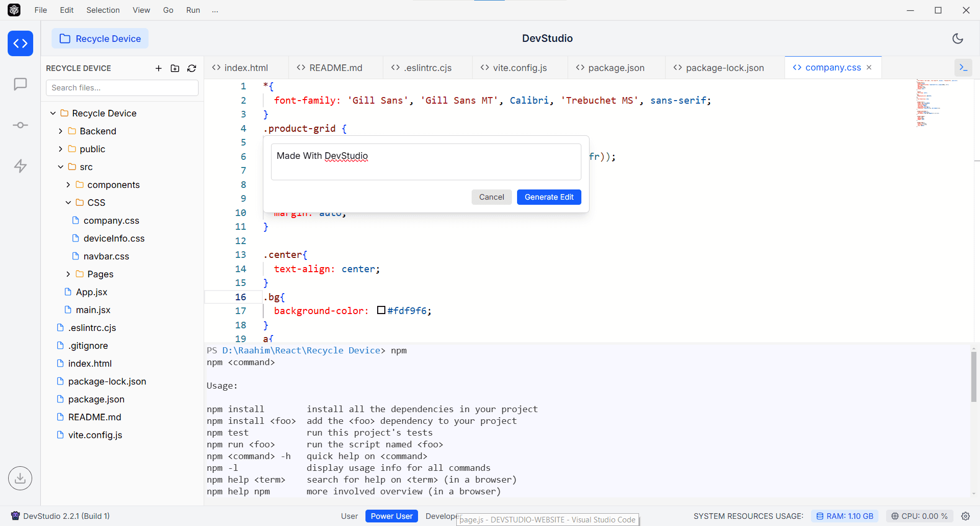Image resolution: width=980 pixels, height=526 pixels.
Task: Close the company.css tab
Action: click(869, 67)
